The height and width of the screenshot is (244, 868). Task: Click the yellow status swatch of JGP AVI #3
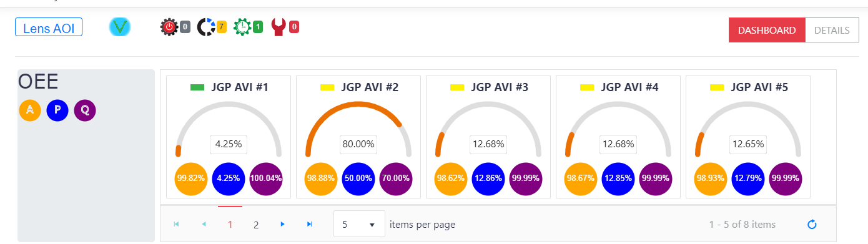458,88
